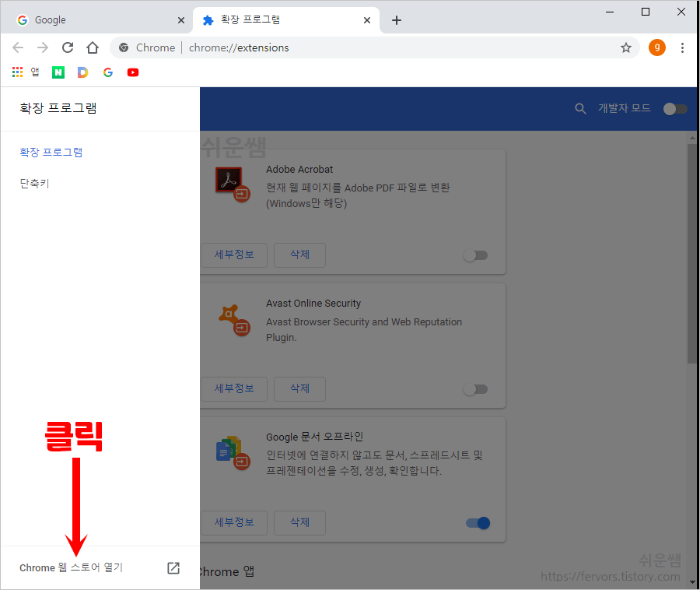
Task: Bookmark this page with the star icon
Action: click(626, 47)
